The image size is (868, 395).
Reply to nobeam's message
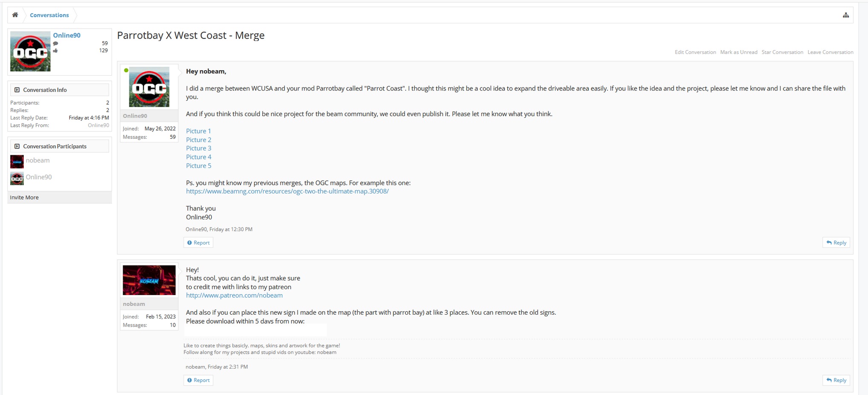point(836,380)
